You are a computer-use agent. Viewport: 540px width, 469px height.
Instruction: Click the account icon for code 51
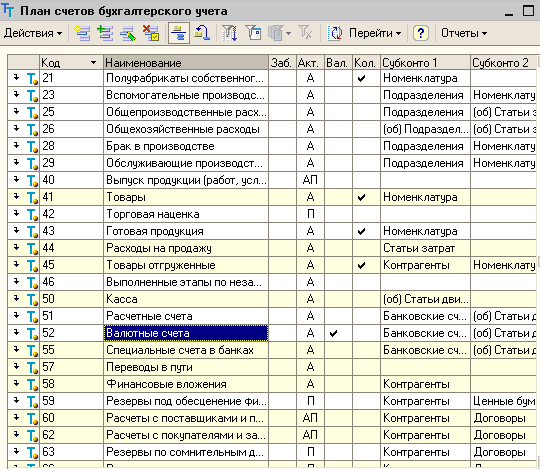click(x=32, y=316)
